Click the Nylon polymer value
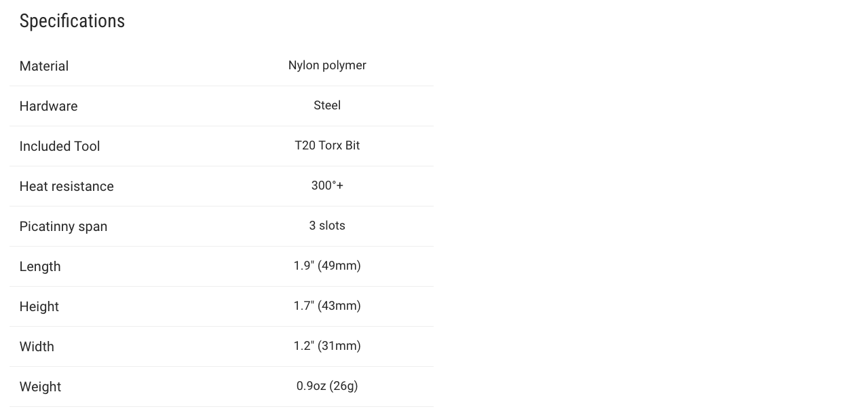The image size is (868, 411). tap(327, 65)
